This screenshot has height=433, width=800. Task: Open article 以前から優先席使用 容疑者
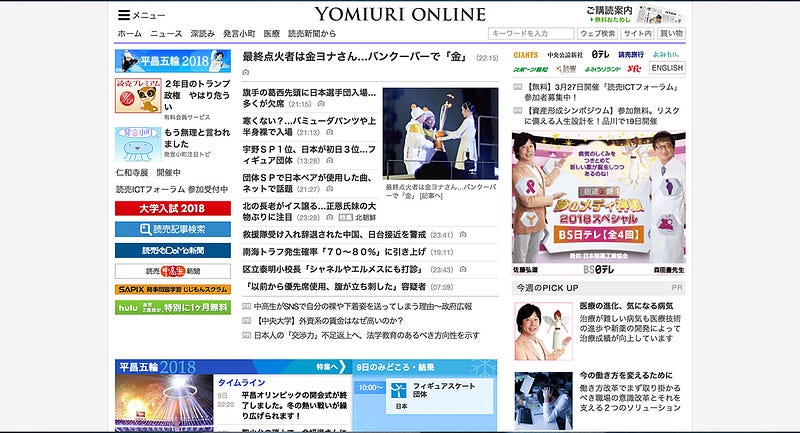click(x=334, y=287)
